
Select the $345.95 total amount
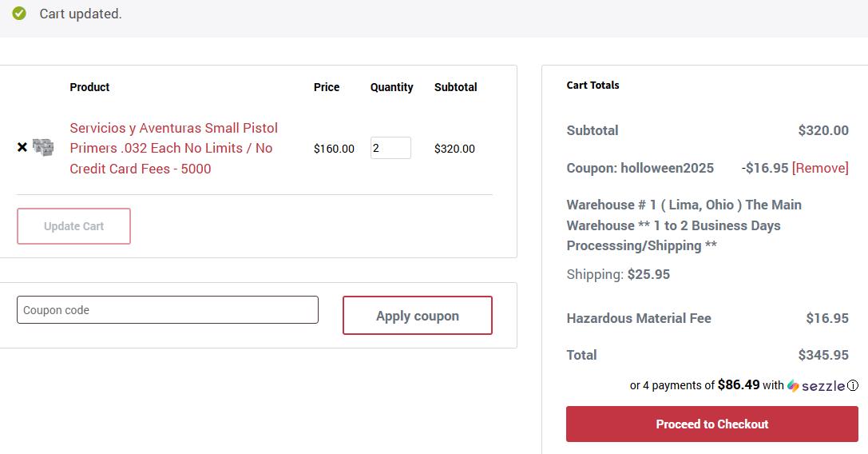pyautogui.click(x=823, y=355)
